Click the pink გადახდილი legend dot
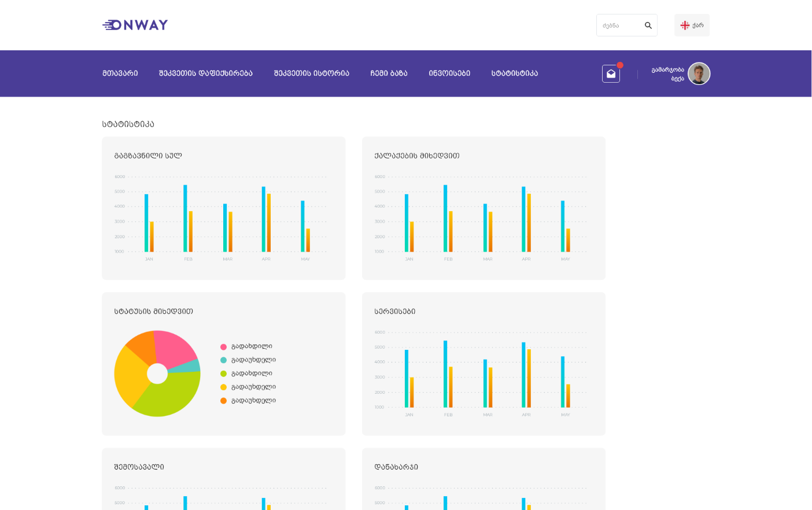Image resolution: width=812 pixels, height=510 pixels. tap(223, 347)
